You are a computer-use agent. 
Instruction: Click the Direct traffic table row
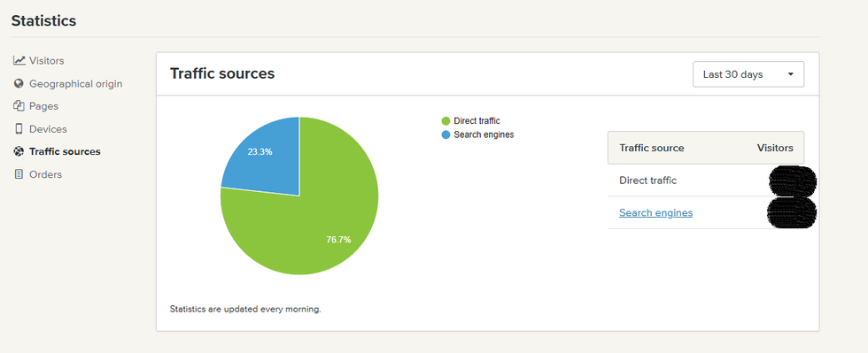706,180
